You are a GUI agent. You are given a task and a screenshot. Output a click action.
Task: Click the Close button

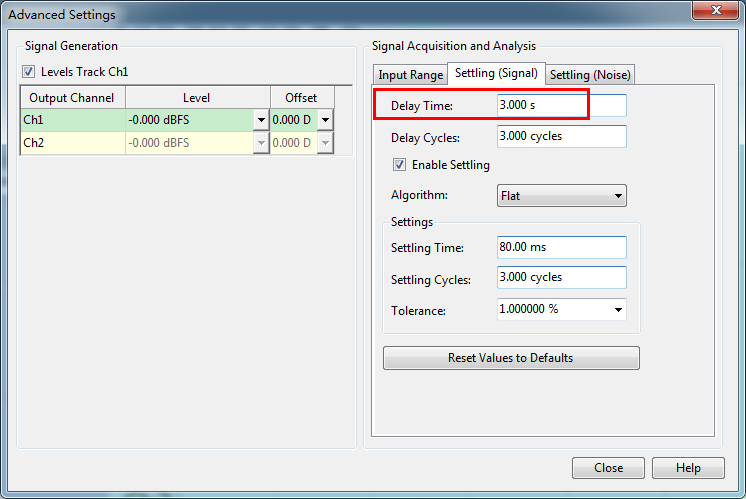(609, 468)
